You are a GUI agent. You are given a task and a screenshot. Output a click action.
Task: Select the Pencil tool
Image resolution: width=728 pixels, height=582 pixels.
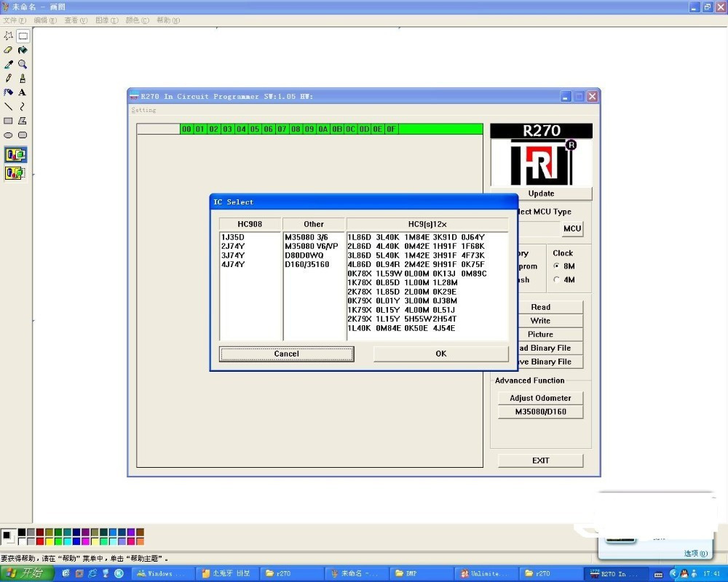[8, 79]
